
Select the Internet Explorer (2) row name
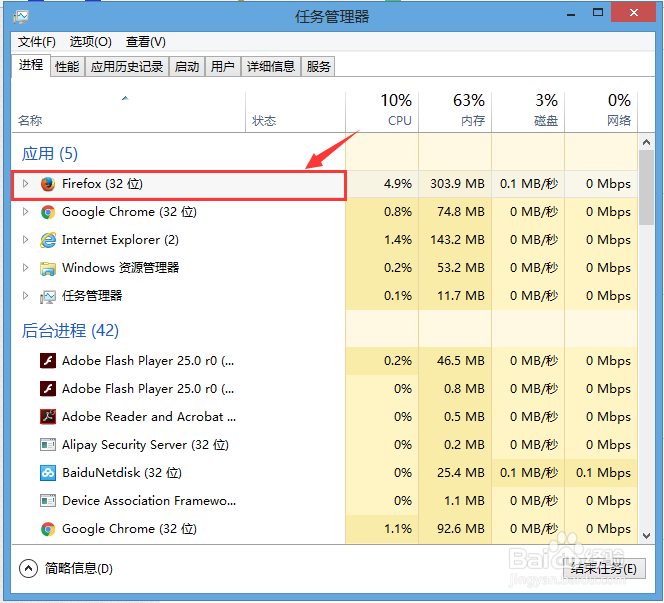tap(120, 240)
